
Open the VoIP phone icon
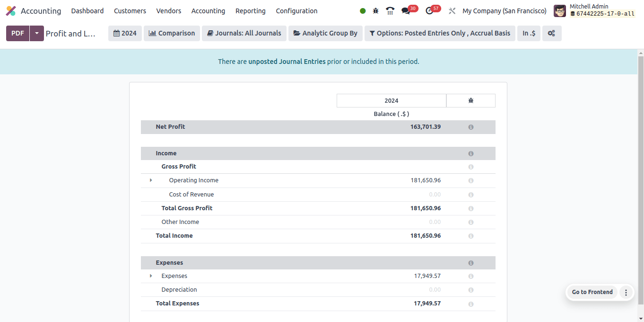[x=390, y=11]
